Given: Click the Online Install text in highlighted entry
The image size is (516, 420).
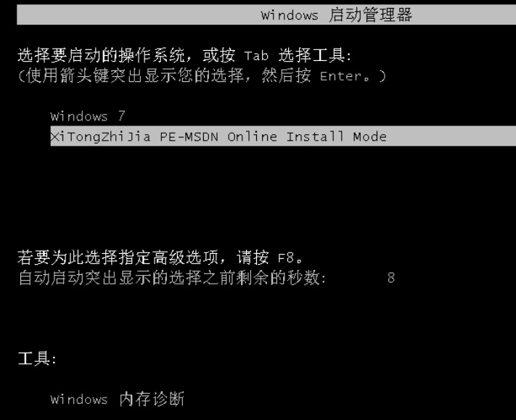Looking at the screenshot, I should point(286,136).
